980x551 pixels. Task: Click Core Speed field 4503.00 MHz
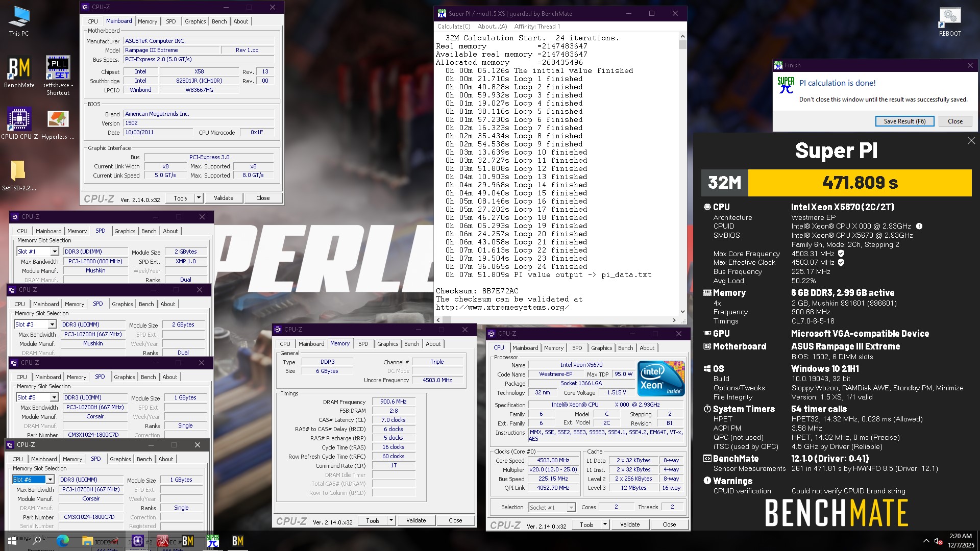tap(553, 461)
